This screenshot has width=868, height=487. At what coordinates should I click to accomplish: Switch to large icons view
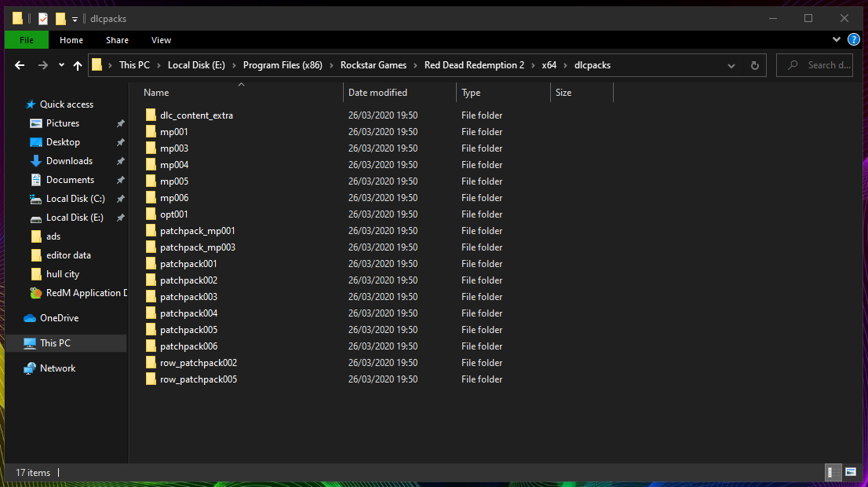point(851,472)
